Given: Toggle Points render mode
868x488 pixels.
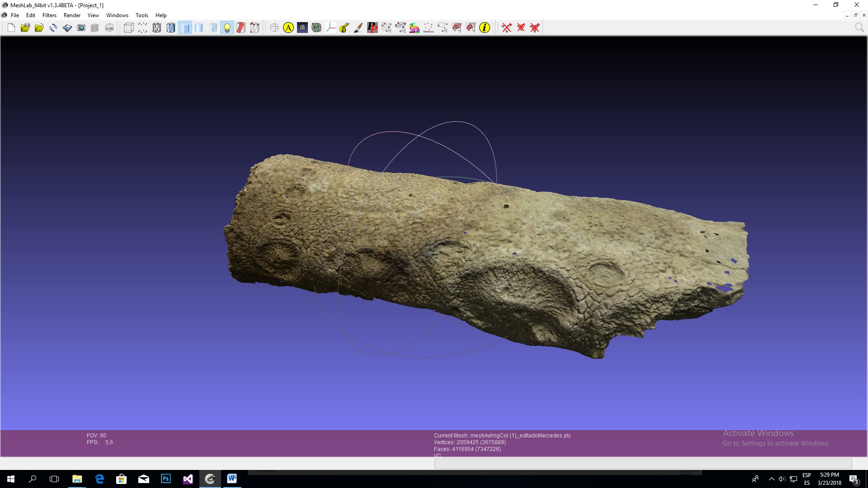Looking at the screenshot, I should pyautogui.click(x=142, y=28).
